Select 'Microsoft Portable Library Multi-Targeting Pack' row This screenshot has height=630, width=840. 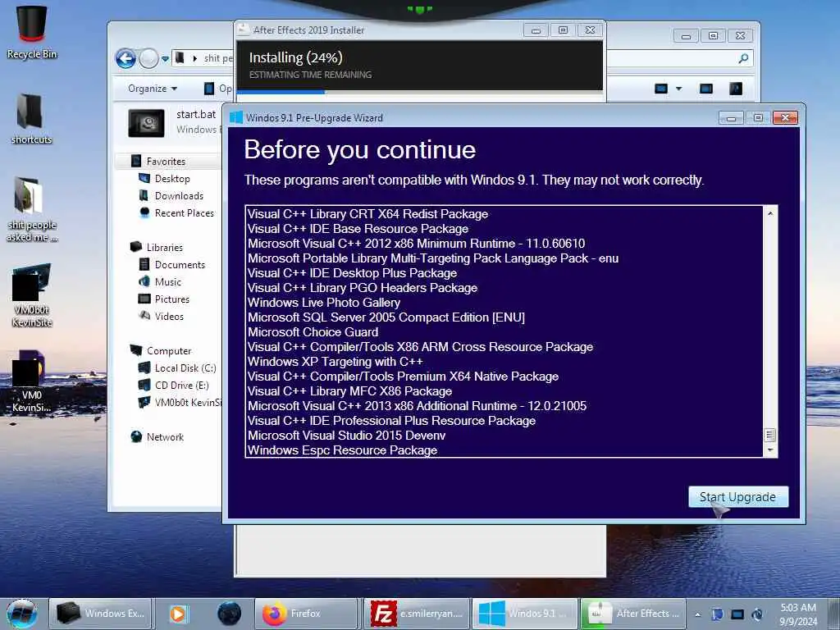pos(433,258)
